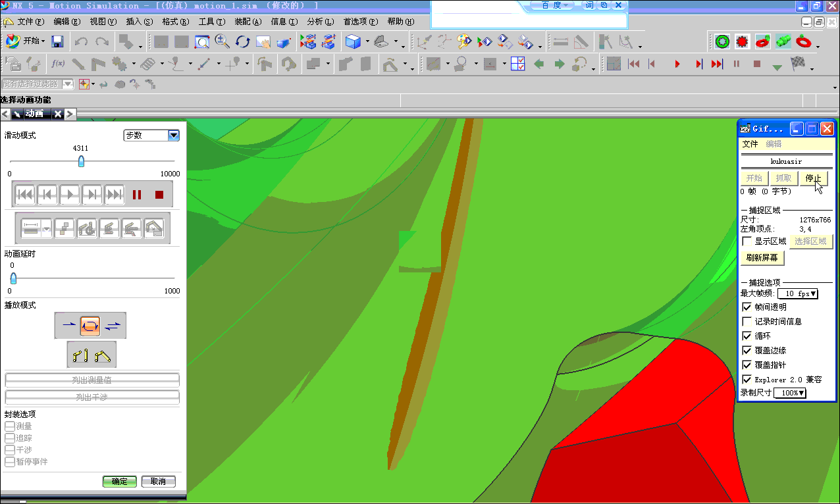This screenshot has height=504, width=840.
Task: Click the painter palette edit display icon
Action: click(x=465, y=41)
